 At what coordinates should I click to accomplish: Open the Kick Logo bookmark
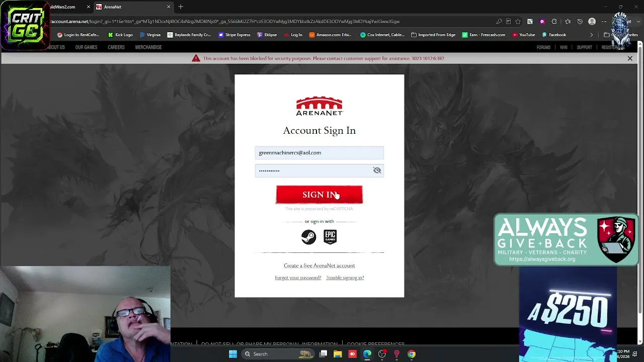click(120, 35)
